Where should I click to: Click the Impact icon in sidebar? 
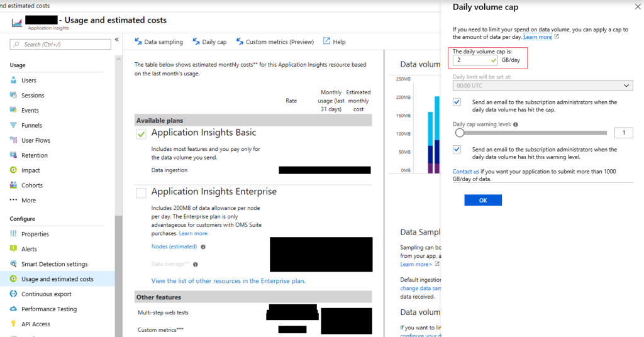14,170
